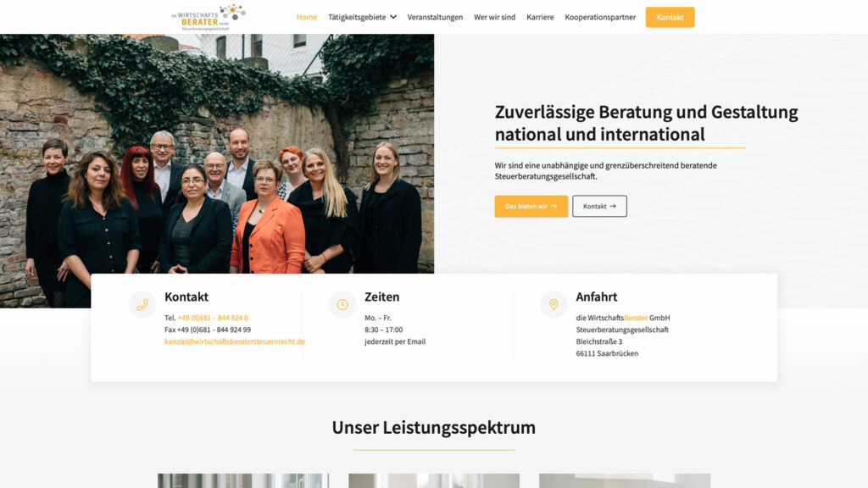The height and width of the screenshot is (488, 868).
Task: Click the WirtschaftsBerater logo
Action: 209,17
